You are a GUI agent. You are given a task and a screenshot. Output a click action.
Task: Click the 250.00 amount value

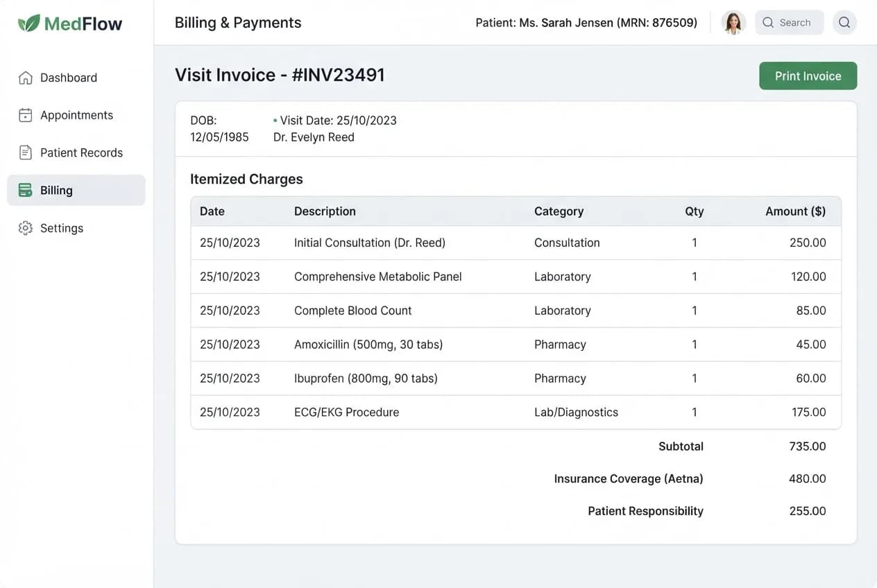click(x=808, y=243)
